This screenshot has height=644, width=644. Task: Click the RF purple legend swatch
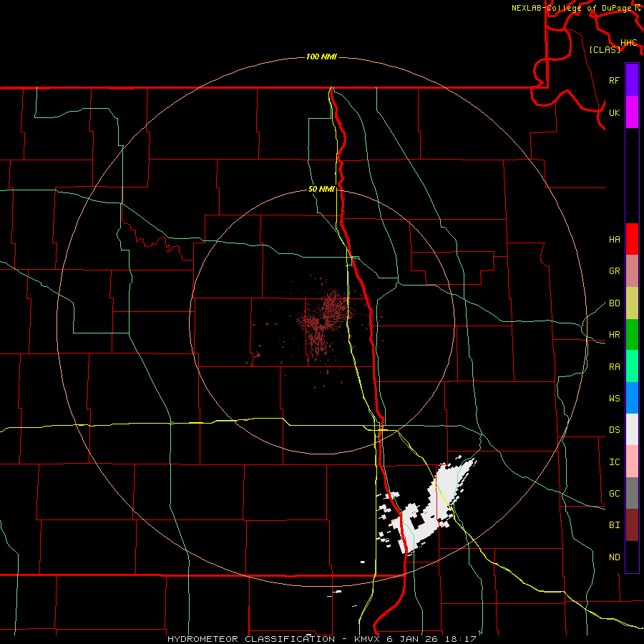tap(632, 80)
